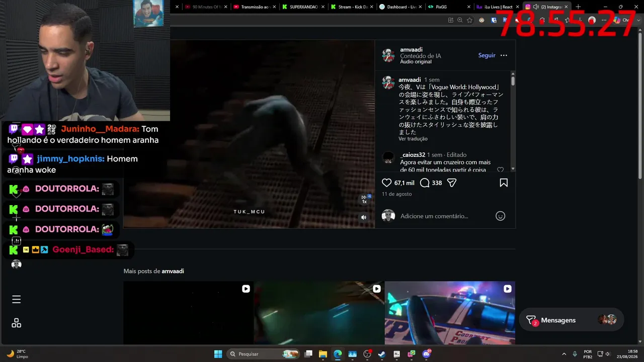Open Task View on the taskbar
The height and width of the screenshot is (362, 644).
(x=308, y=354)
